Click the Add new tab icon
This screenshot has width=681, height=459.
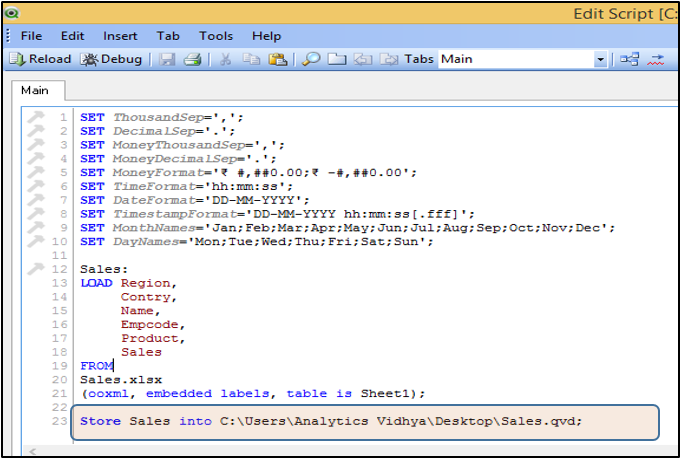(337, 59)
